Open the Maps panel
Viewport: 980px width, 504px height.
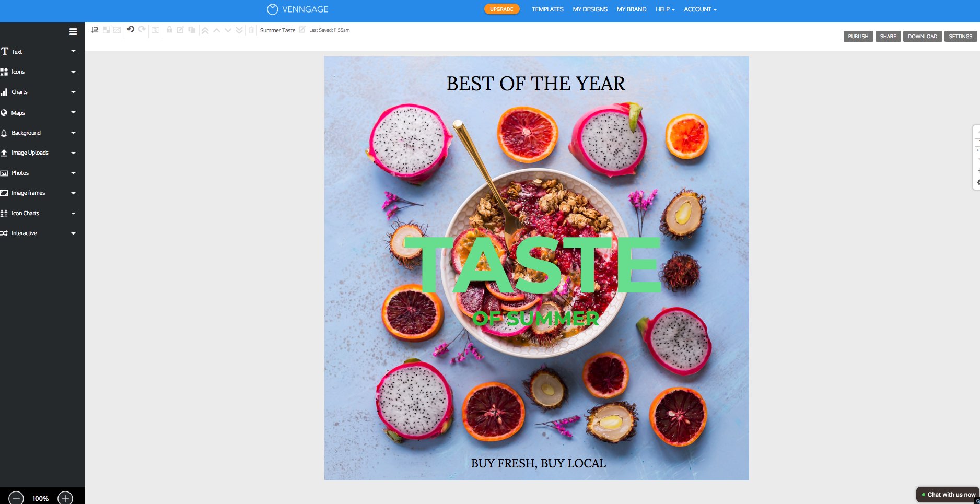19,112
